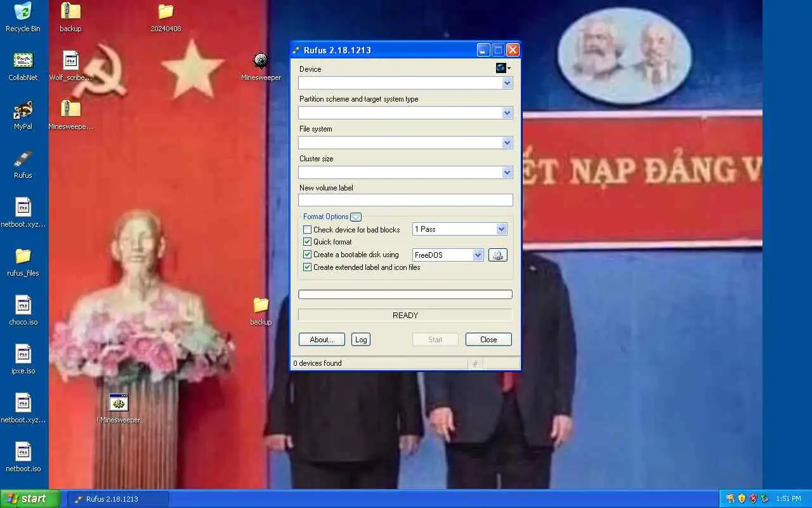
Task: Select the Wolf_scribe file icon
Action: point(70,66)
